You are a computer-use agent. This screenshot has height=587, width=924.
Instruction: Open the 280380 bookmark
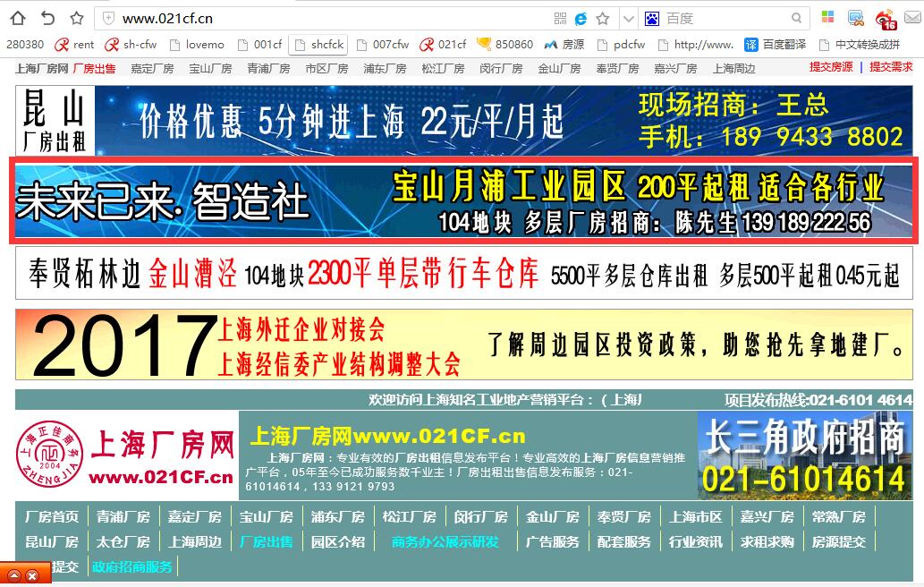pyautogui.click(x=25, y=45)
